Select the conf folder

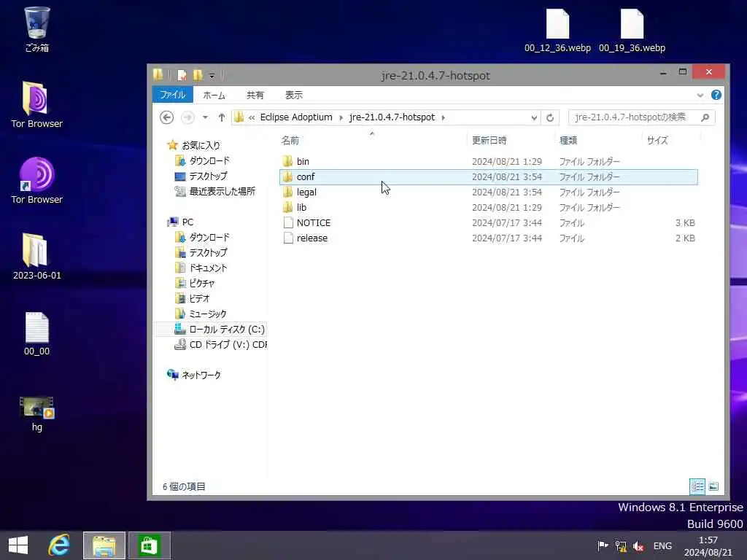pyautogui.click(x=488, y=176)
